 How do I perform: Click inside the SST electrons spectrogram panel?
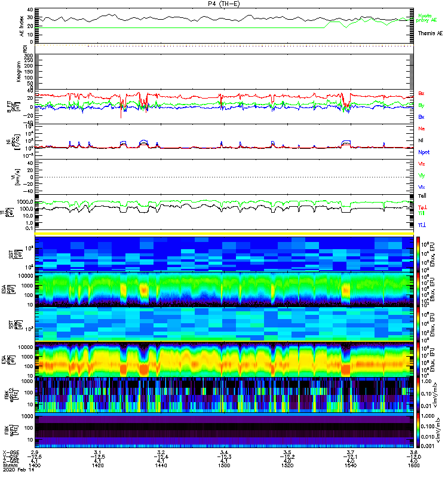coord(224,324)
